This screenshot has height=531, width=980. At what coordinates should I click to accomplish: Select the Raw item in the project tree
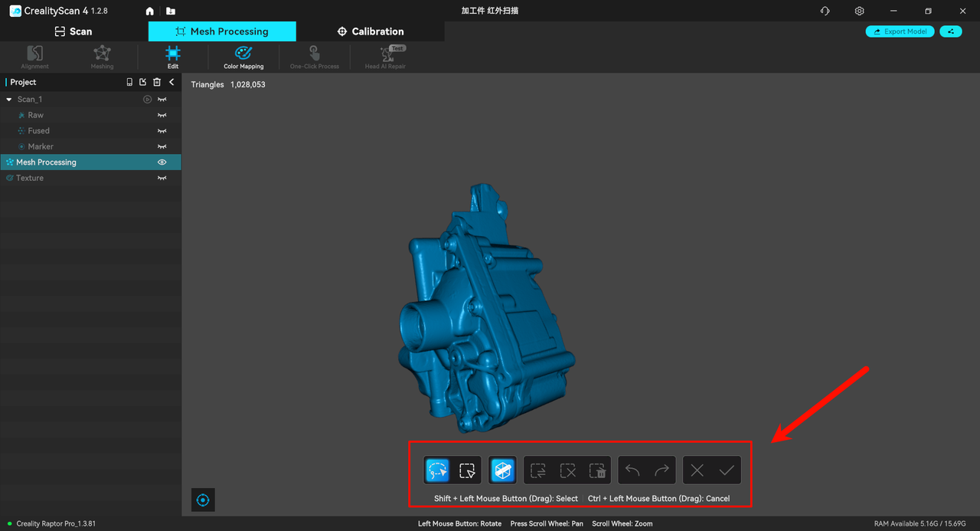(x=36, y=115)
